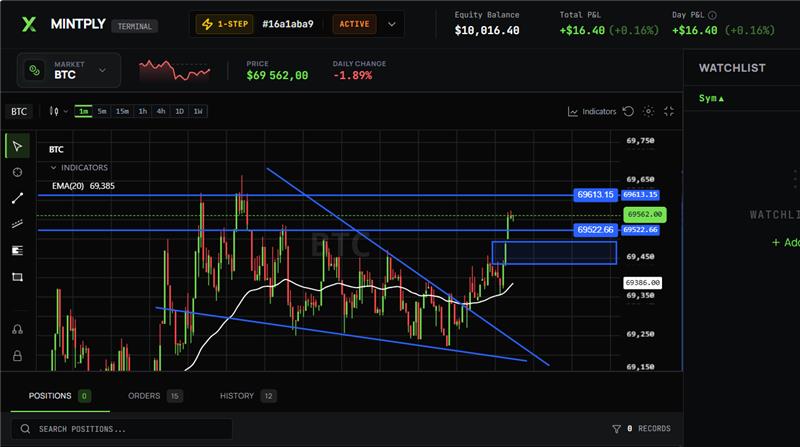This screenshot has width=800, height=447.
Task: Click the 69522.66 horizontal line label
Action: pos(595,230)
